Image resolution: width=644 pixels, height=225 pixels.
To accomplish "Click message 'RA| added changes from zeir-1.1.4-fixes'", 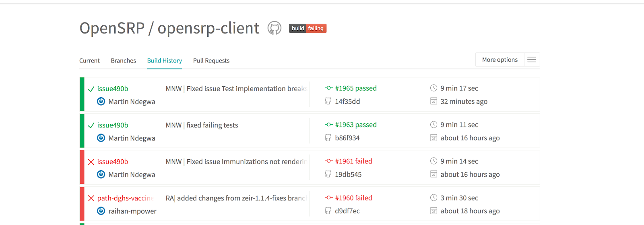I will tap(236, 198).
